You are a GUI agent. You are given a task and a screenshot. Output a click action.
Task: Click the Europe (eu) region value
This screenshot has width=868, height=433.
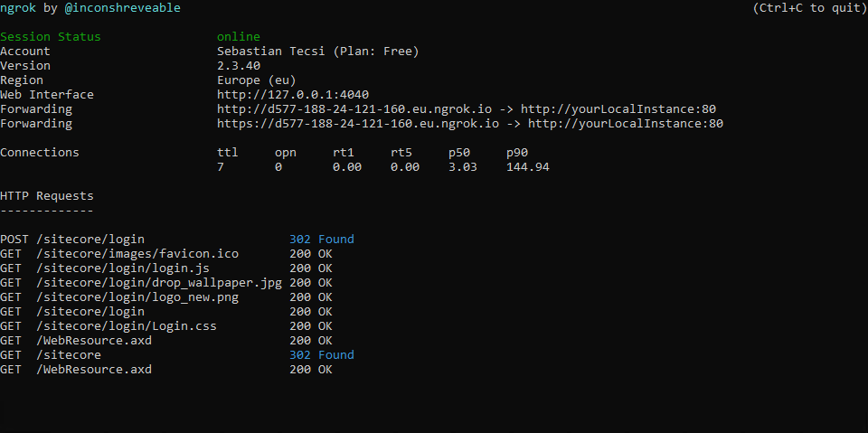[x=257, y=80]
